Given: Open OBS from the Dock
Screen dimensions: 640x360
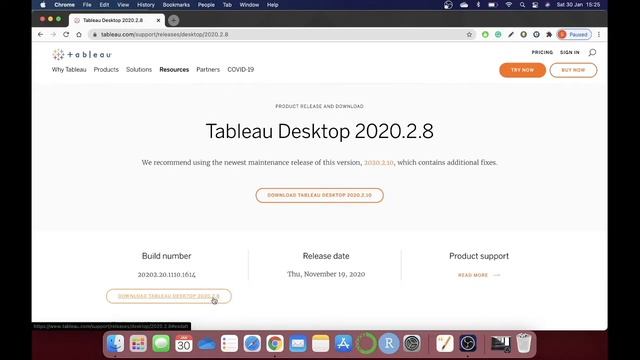Looking at the screenshot, I should click(x=468, y=343).
